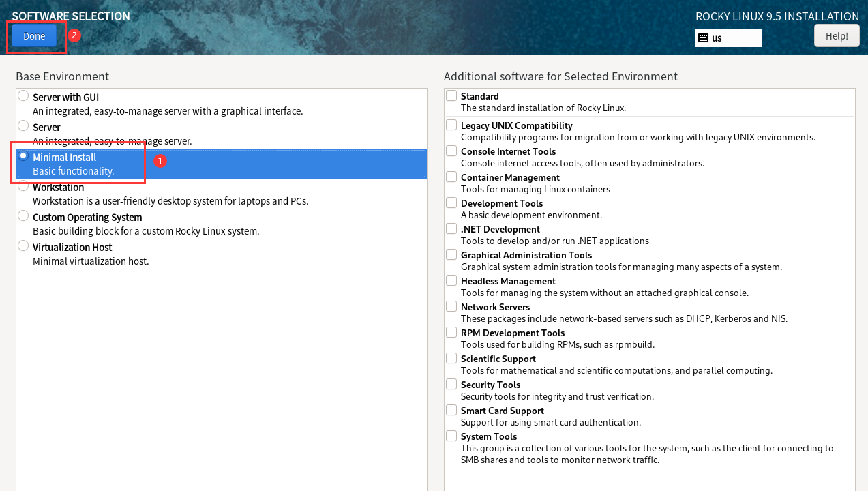Click "The standard installation of Rocky Linux."
Viewport: 868px width, 491px height.
click(543, 108)
